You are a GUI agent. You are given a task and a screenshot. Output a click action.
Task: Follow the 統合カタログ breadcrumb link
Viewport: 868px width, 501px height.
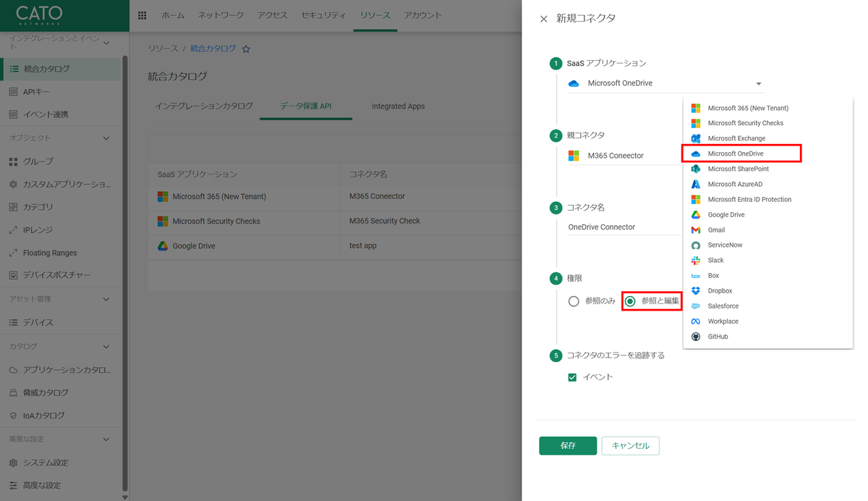tap(213, 49)
